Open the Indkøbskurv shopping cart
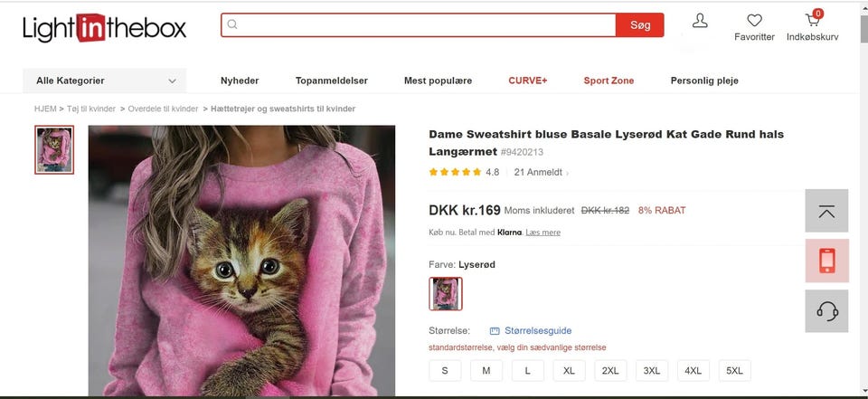The width and height of the screenshot is (868, 399). click(x=813, y=20)
